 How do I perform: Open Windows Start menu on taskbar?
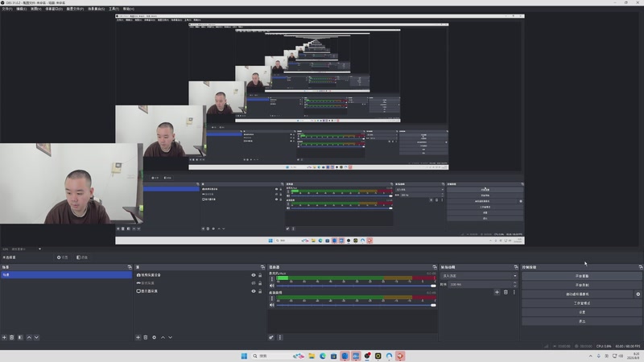click(x=244, y=356)
